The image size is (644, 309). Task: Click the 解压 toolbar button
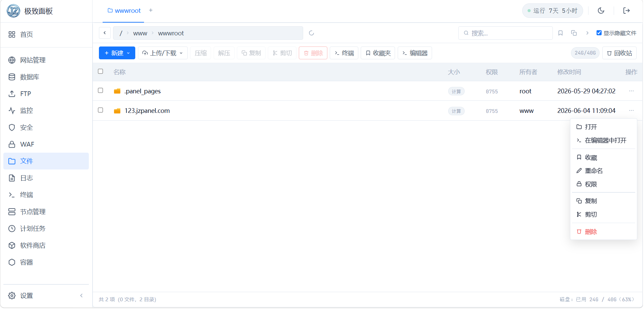pyautogui.click(x=224, y=53)
